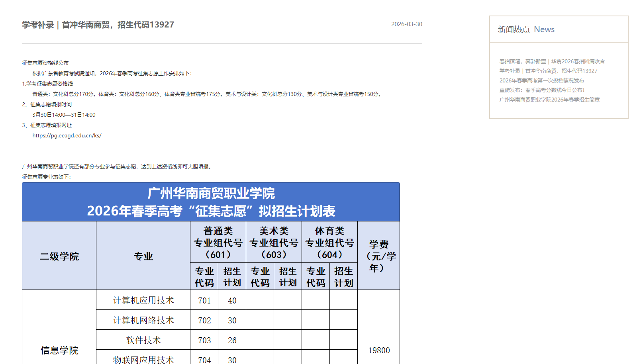This screenshot has width=641, height=364.
Task: Click 广州华南商贸职业学院2026年春季招生简章 link
Action: click(550, 100)
